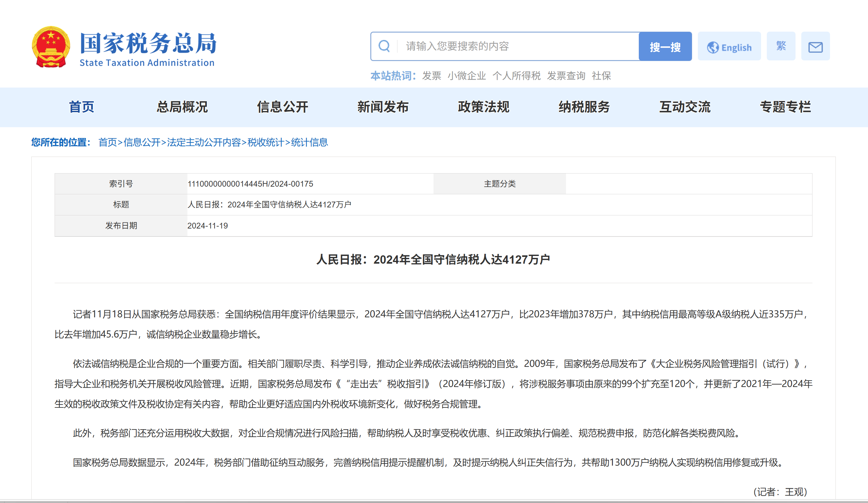868x503 pixels.
Task: Click 专题专栏 in the navigation bar
Action: click(785, 107)
